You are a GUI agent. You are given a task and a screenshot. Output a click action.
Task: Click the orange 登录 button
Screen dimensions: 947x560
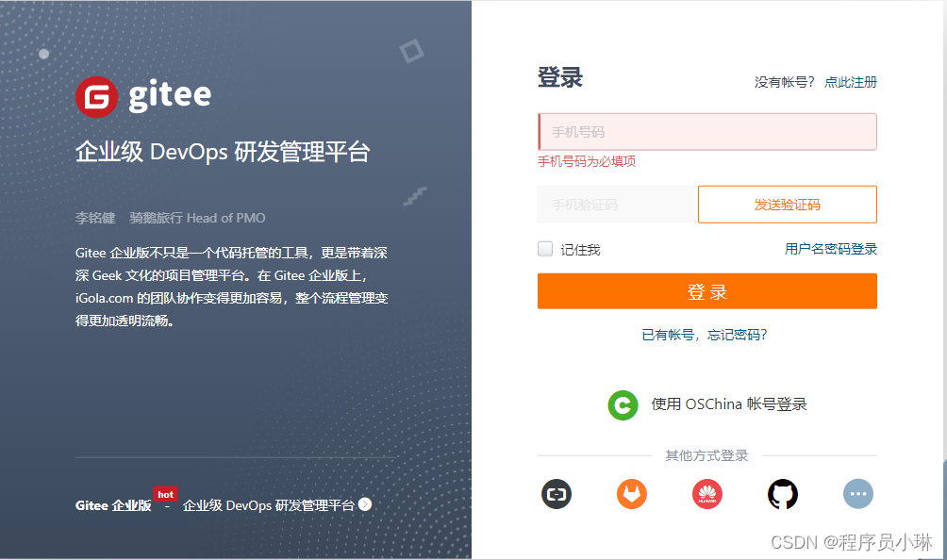coord(707,291)
